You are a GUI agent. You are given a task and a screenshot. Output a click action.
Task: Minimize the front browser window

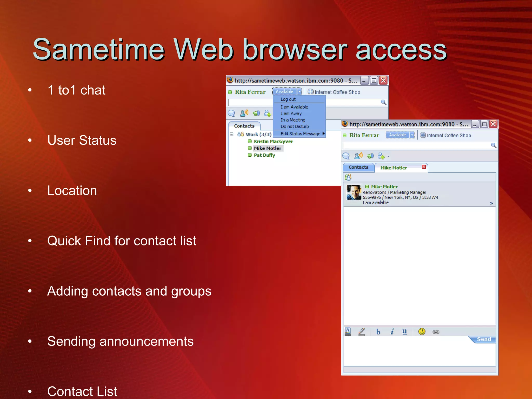[x=475, y=124]
